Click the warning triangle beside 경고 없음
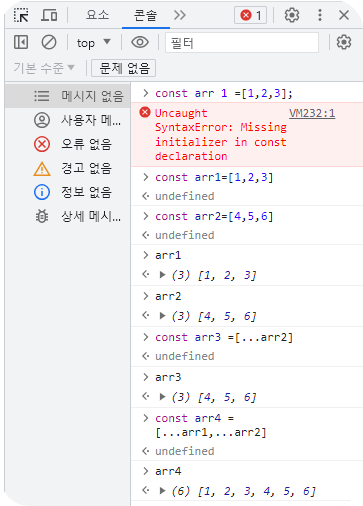Viewport: 363px width, 506px height. pyautogui.click(x=42, y=169)
